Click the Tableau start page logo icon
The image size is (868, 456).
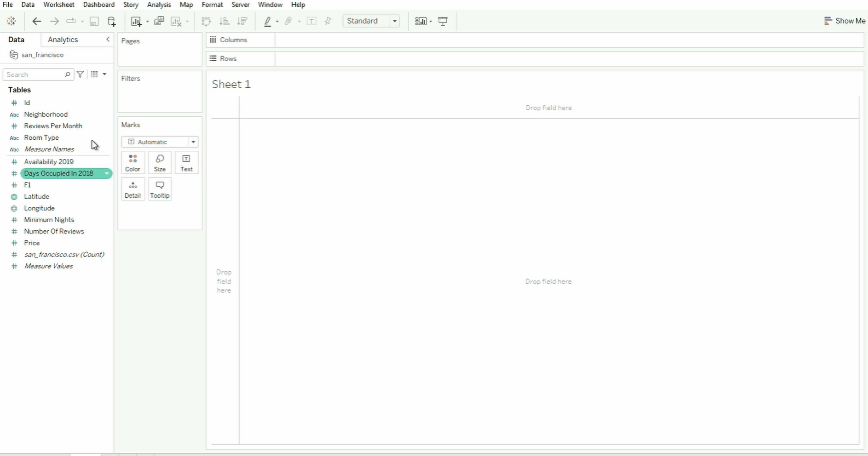coord(11,21)
